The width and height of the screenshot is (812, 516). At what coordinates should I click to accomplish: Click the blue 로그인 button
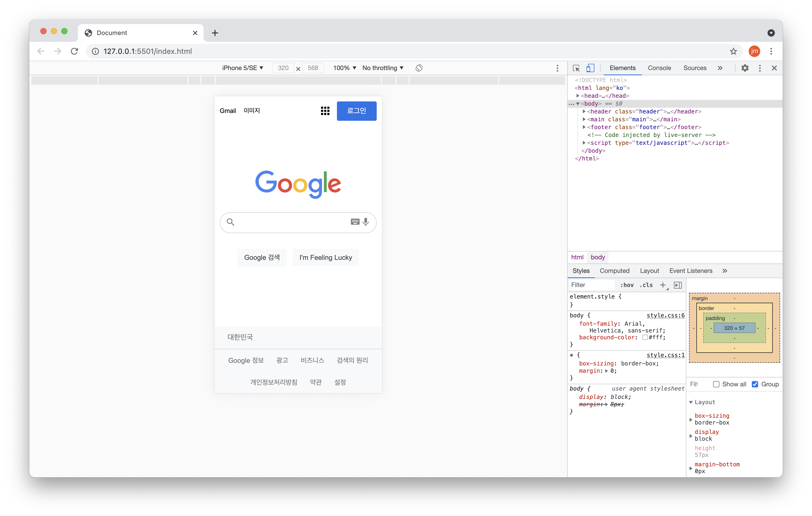pyautogui.click(x=357, y=111)
